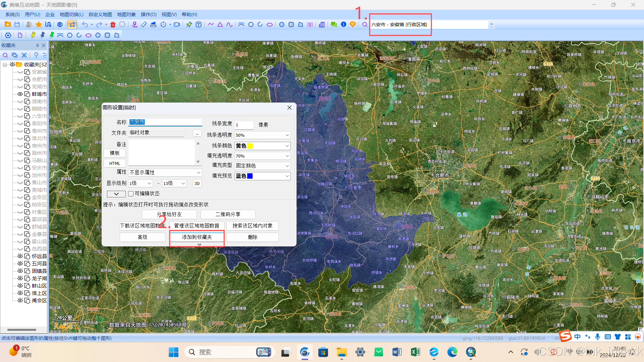Open the 地图切换(L) menu
This screenshot has height=362, width=644.
71,14
